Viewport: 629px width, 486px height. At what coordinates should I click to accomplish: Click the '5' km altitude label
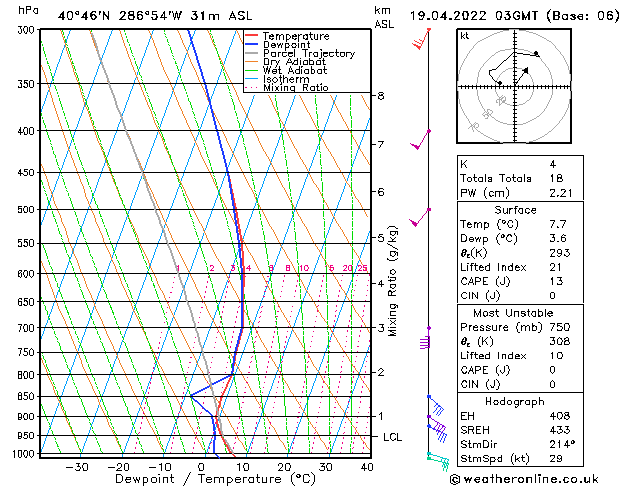(381, 238)
